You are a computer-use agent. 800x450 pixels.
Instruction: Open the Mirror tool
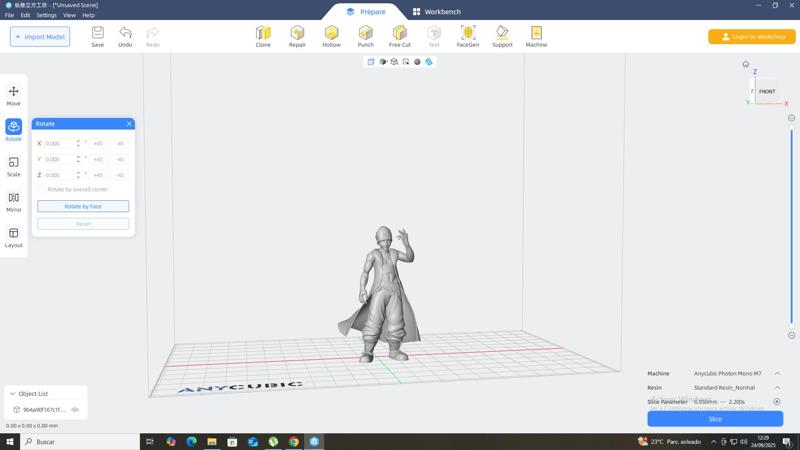(x=13, y=200)
